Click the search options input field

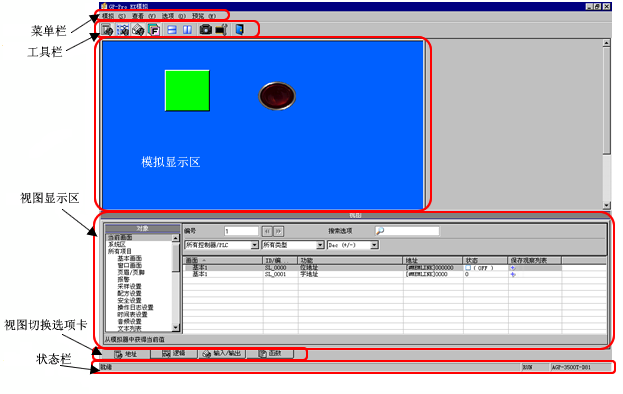point(407,231)
